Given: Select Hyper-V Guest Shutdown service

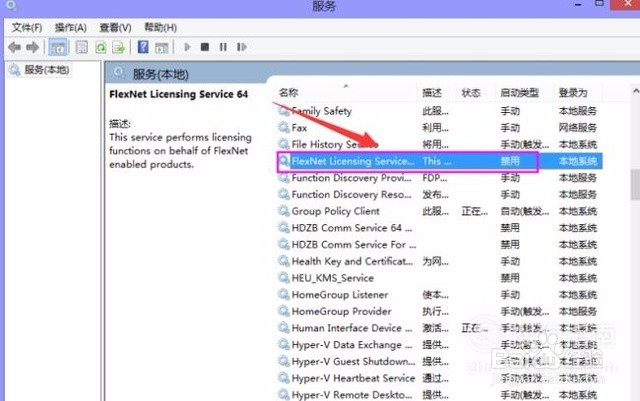Looking at the screenshot, I should point(438,362).
